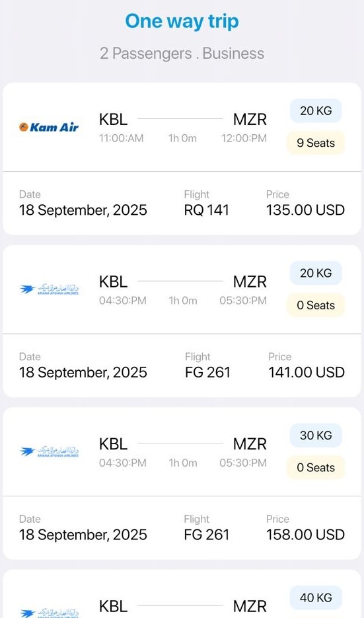Tap the 9 Seats badge
This screenshot has width=364, height=618.
(x=316, y=143)
